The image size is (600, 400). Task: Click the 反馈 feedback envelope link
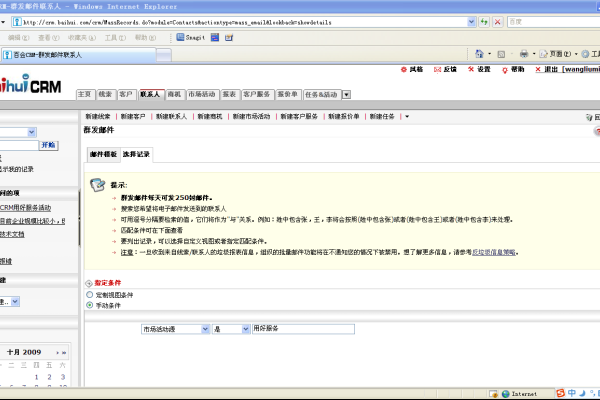click(x=445, y=69)
